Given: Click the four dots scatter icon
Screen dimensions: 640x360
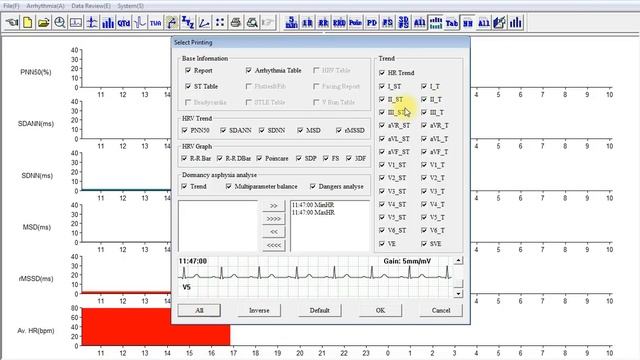Looking at the screenshot, I should pos(220,22).
